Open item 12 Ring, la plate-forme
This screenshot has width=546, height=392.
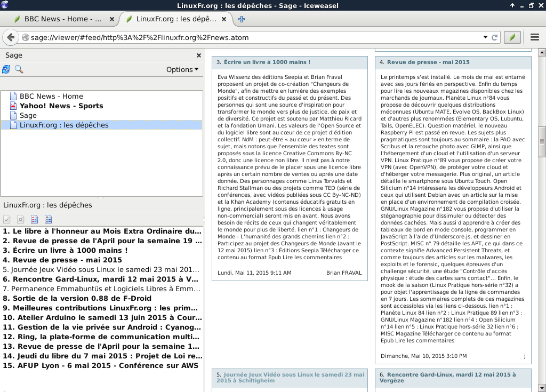102,337
